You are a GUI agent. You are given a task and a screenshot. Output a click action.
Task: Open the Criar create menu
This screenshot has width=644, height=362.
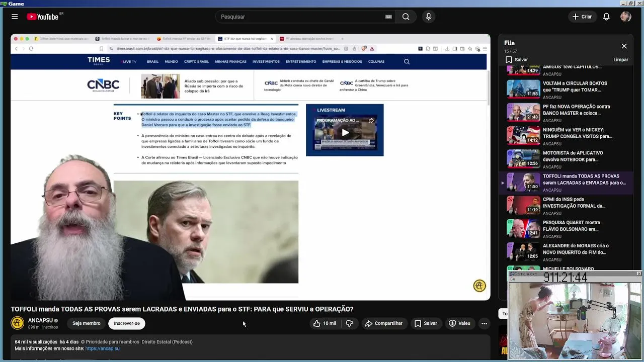tap(582, 17)
